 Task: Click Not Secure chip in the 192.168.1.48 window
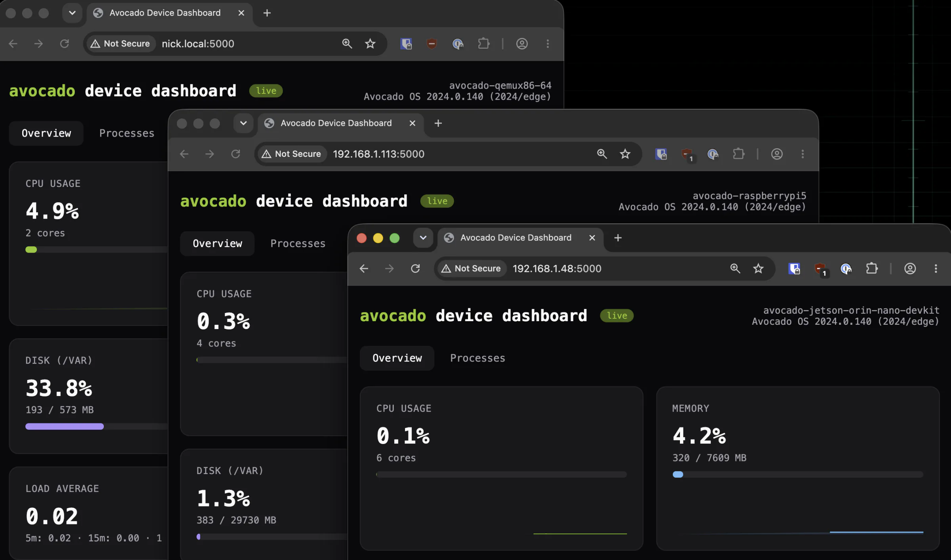pos(472,269)
